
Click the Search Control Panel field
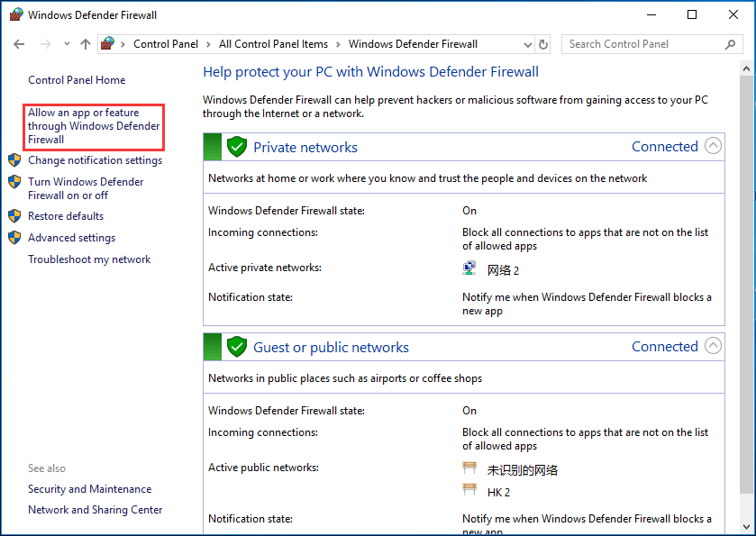651,44
